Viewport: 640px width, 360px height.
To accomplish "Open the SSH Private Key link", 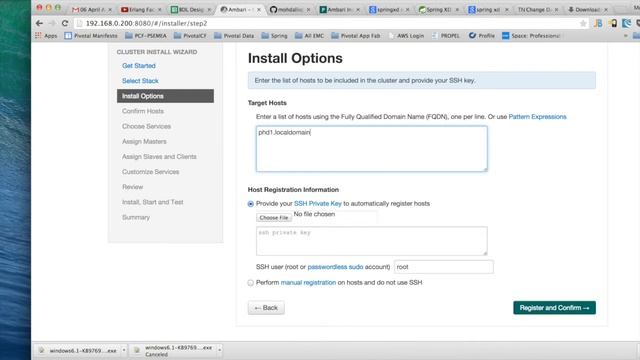I will click(x=318, y=203).
